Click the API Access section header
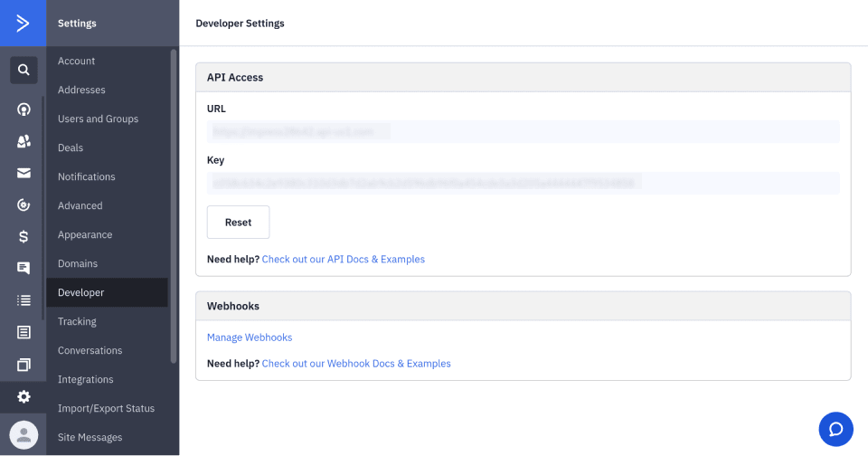The height and width of the screenshot is (456, 868). click(x=524, y=78)
